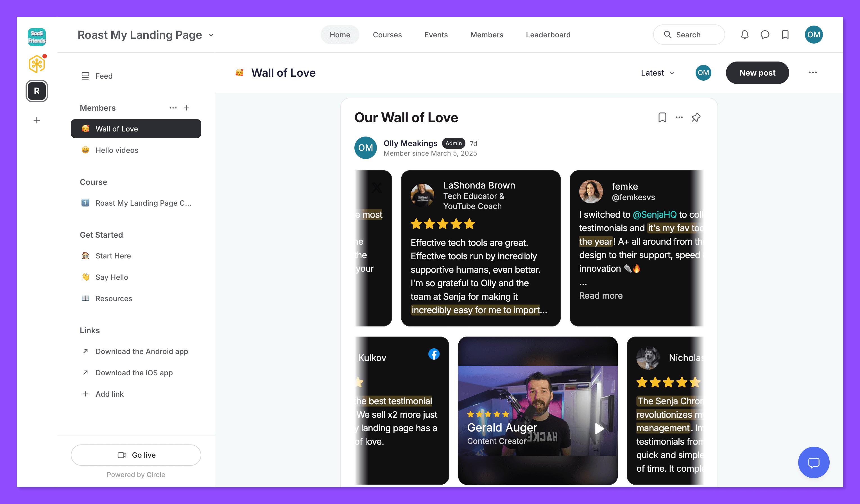
Task: Click the Search field
Action: point(689,35)
